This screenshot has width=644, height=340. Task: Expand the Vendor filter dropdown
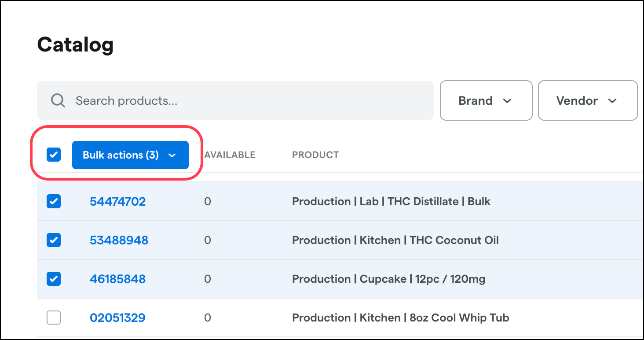[587, 100]
